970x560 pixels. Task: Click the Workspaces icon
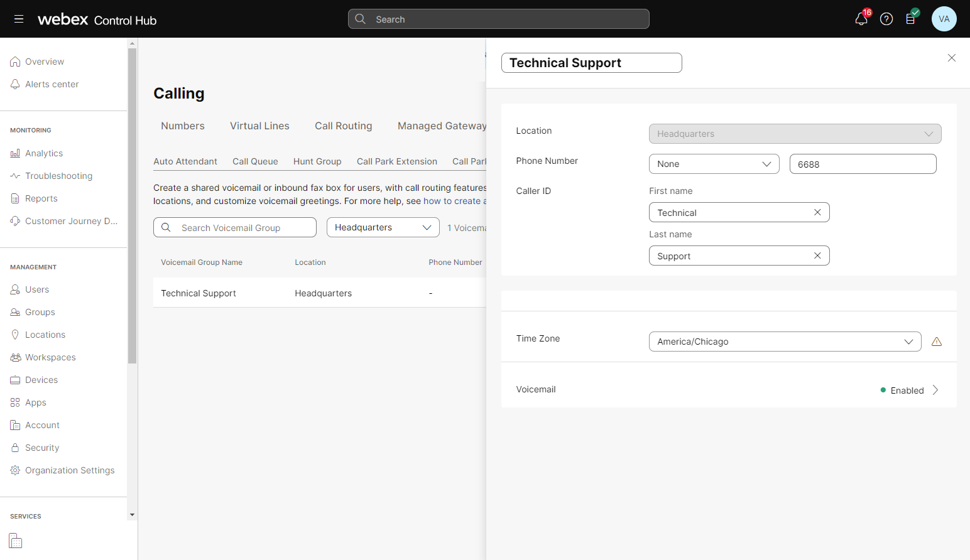pyautogui.click(x=15, y=357)
